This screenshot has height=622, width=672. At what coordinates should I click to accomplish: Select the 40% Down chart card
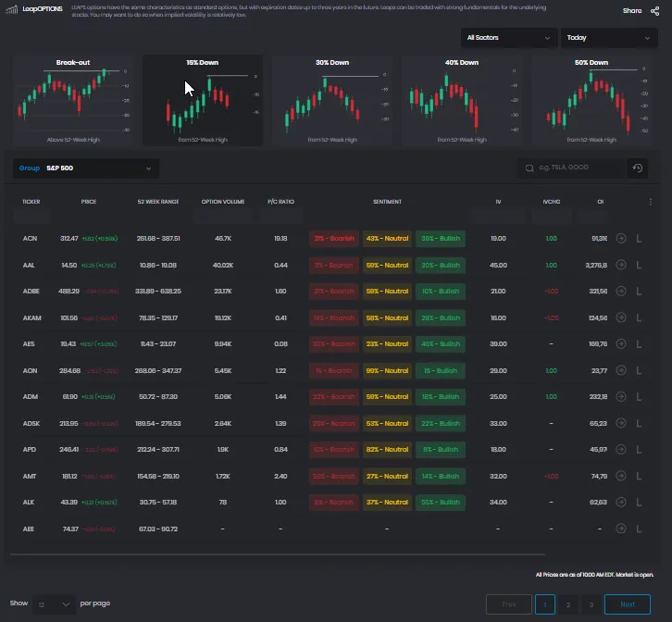(x=462, y=100)
